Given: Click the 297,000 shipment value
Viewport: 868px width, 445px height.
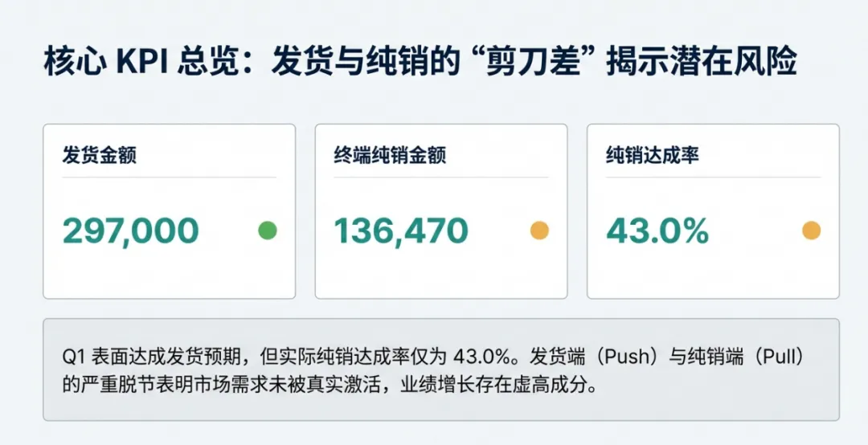Looking at the screenshot, I should [x=131, y=231].
